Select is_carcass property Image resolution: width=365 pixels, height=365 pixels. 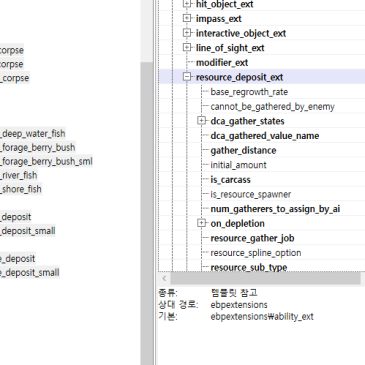click(230, 180)
